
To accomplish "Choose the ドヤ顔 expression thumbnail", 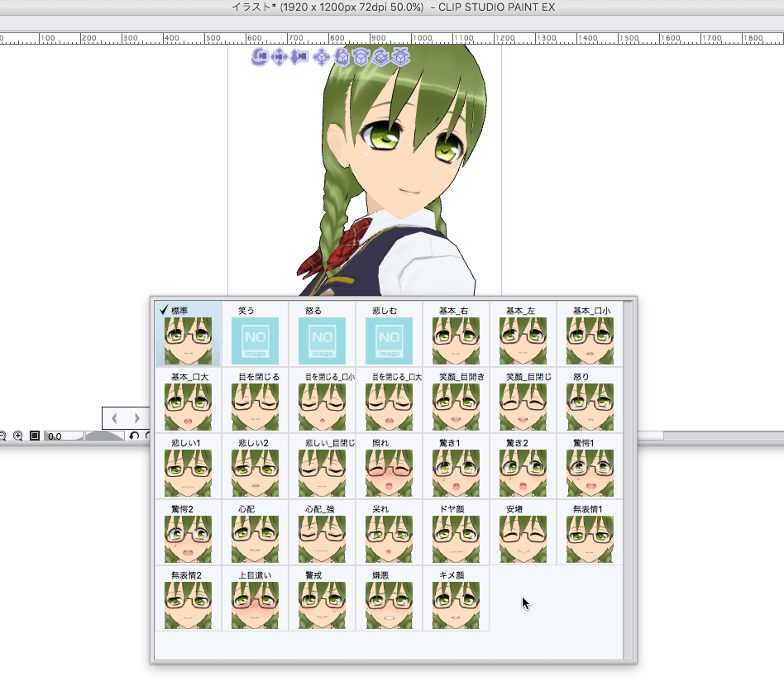I will coord(456,533).
